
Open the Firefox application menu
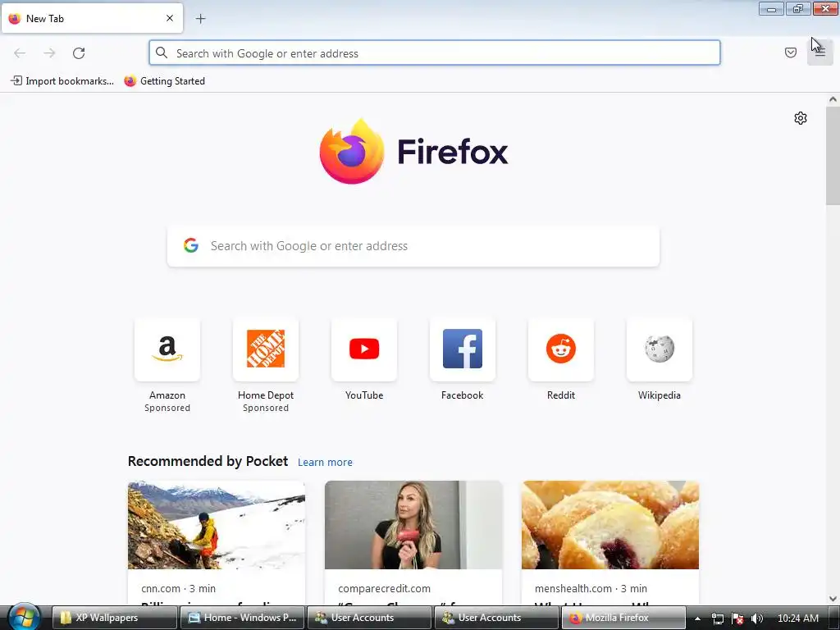click(x=819, y=52)
